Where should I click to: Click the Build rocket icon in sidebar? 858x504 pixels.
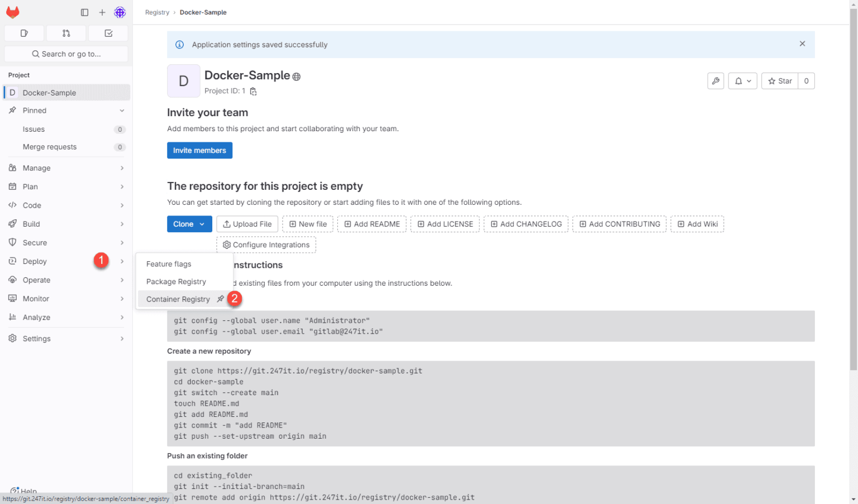12,224
